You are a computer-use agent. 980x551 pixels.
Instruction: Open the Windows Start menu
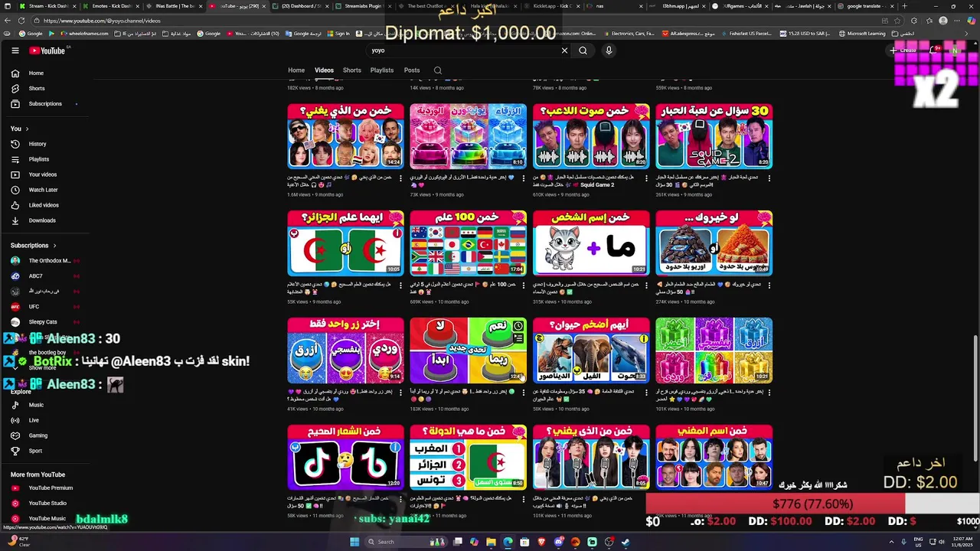tap(354, 542)
